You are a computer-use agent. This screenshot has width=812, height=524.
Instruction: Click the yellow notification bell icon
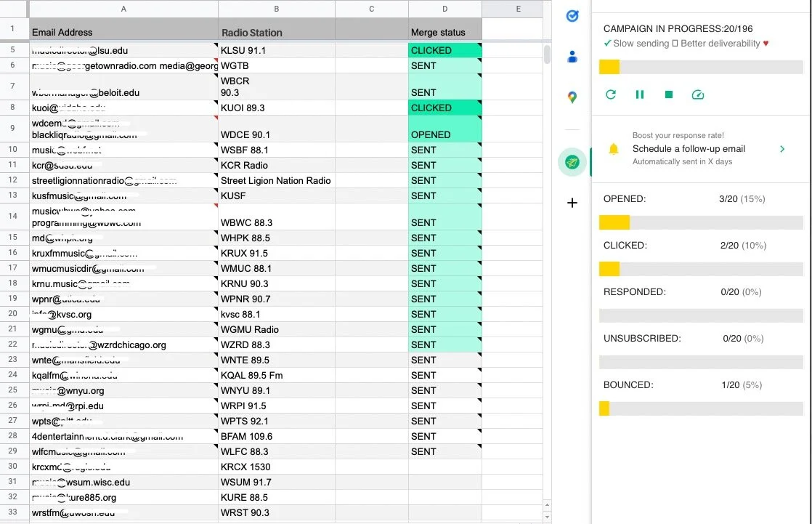tap(613, 149)
